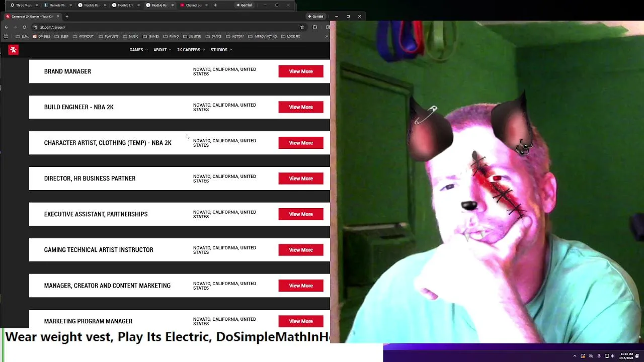Reload the 2k.com careers page

click(24, 27)
